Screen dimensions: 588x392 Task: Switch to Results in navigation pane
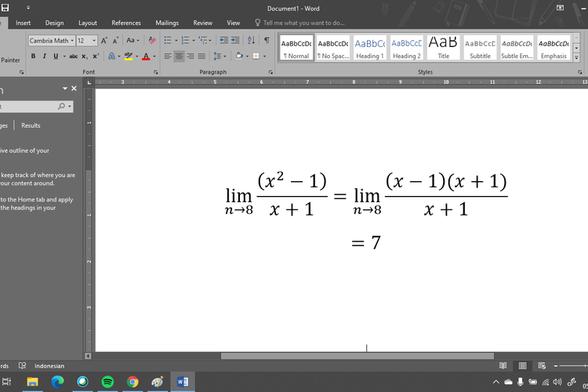pos(31,125)
